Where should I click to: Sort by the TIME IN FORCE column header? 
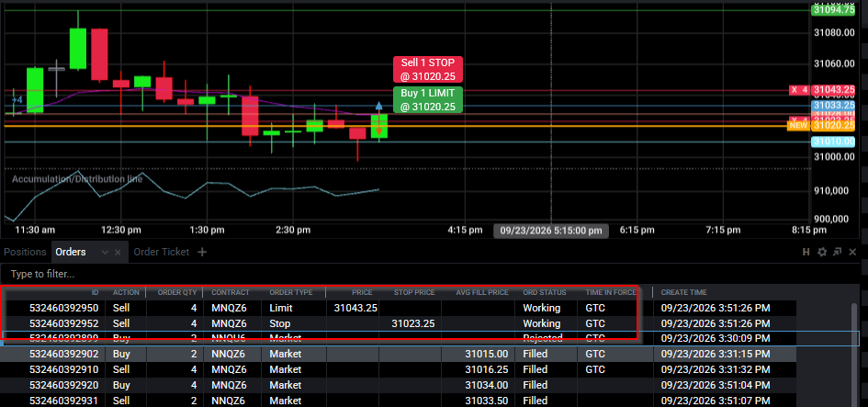pos(611,292)
